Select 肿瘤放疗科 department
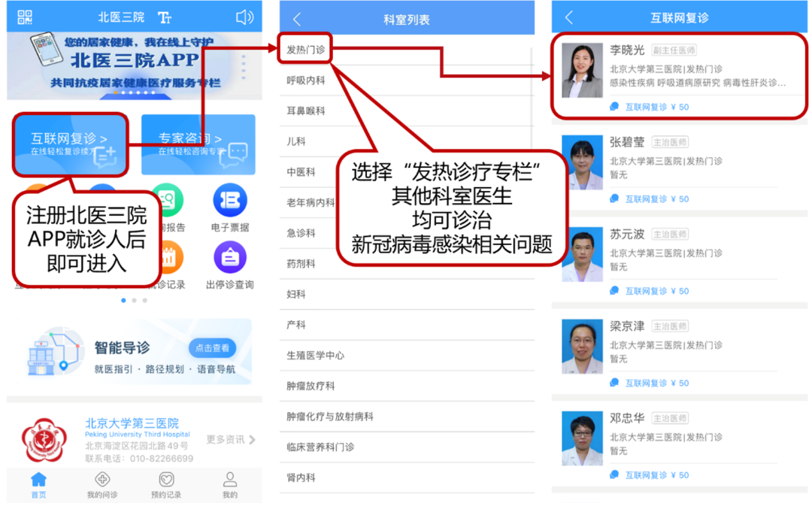812x524 pixels. coord(406,386)
